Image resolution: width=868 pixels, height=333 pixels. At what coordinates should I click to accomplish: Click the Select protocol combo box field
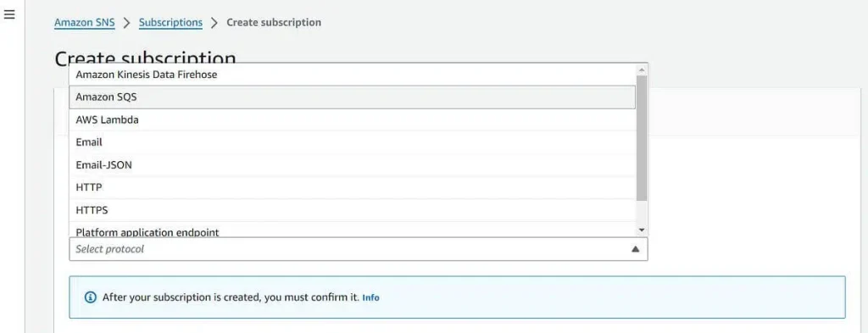[x=359, y=249]
